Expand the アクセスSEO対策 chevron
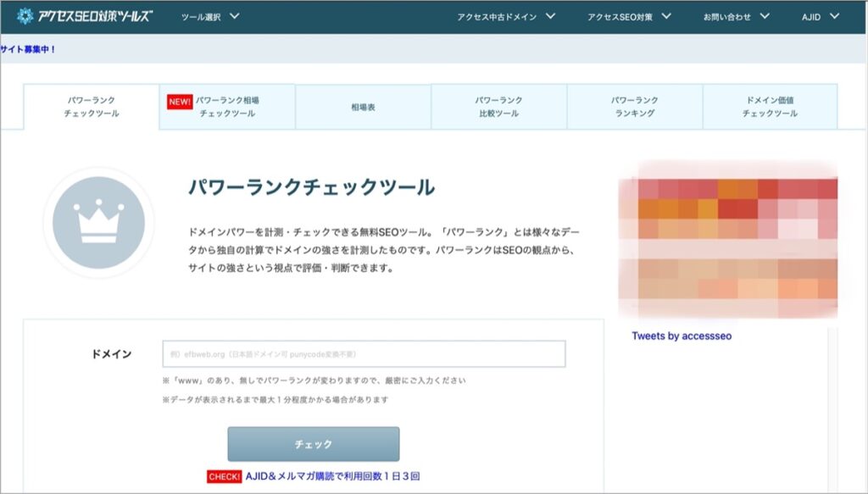The width and height of the screenshot is (868, 494). click(x=666, y=16)
